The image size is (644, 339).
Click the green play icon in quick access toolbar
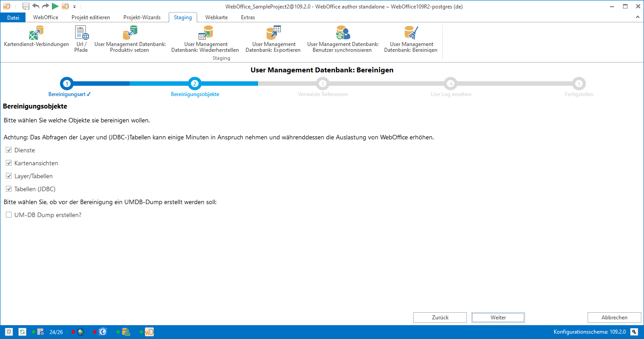coord(55,6)
